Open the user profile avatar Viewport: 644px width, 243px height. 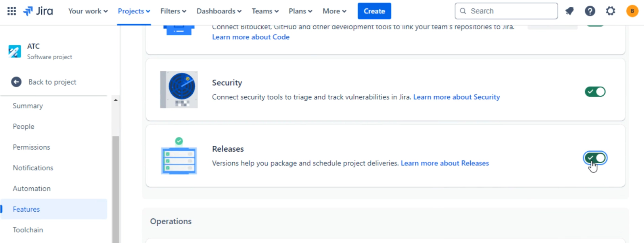[x=632, y=11]
